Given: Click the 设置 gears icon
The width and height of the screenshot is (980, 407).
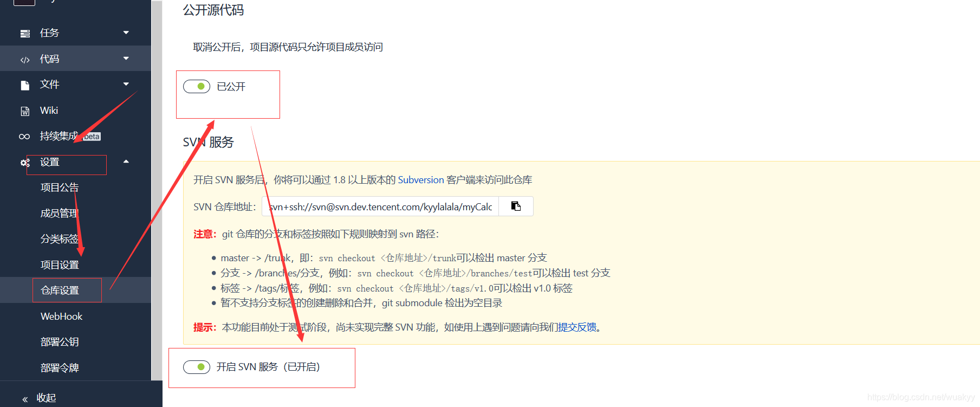Looking at the screenshot, I should click(25, 163).
